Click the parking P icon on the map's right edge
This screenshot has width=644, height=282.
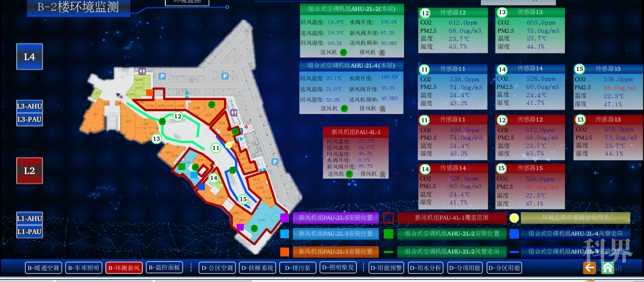[x=275, y=162]
